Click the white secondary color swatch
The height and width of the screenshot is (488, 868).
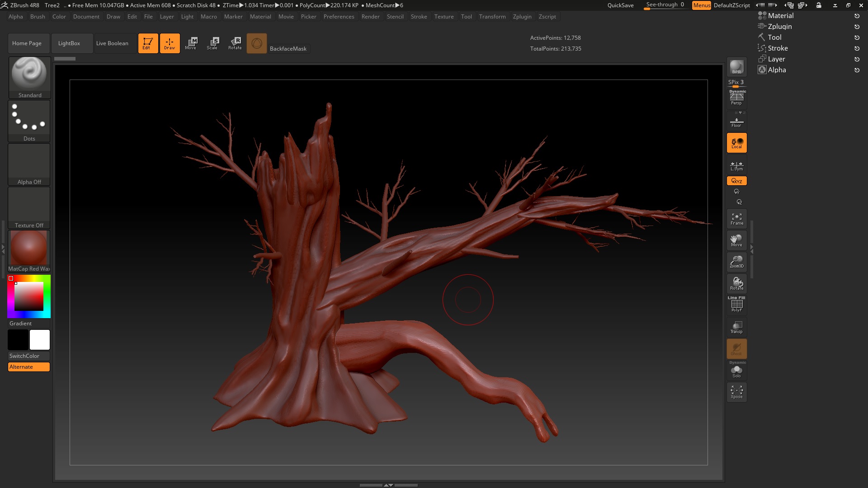point(40,340)
